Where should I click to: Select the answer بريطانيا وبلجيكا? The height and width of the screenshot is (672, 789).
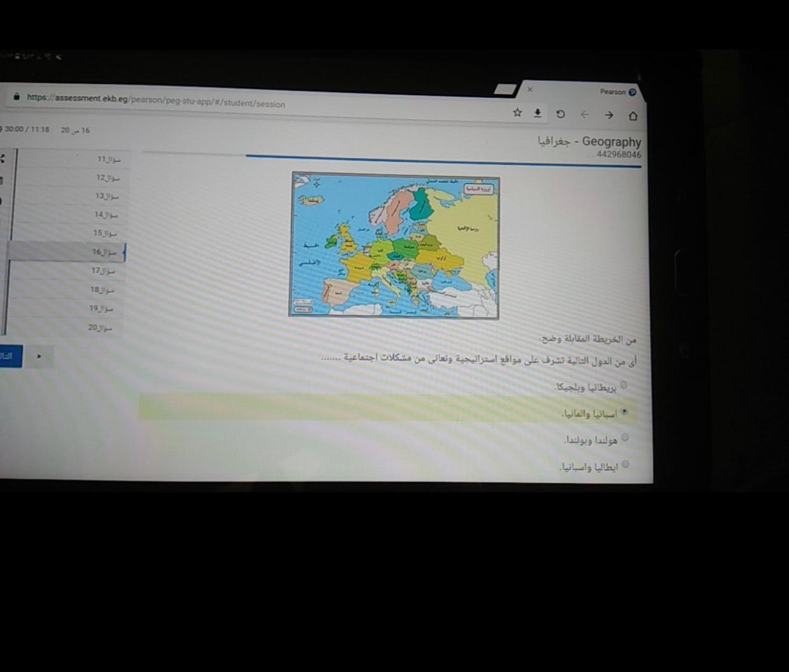point(623,385)
